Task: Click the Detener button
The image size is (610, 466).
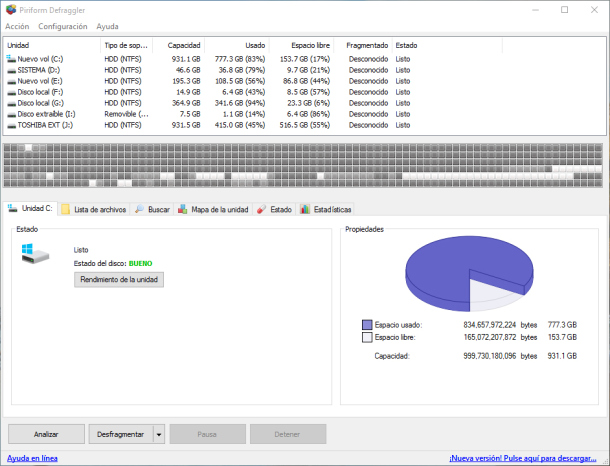Action: click(288, 434)
